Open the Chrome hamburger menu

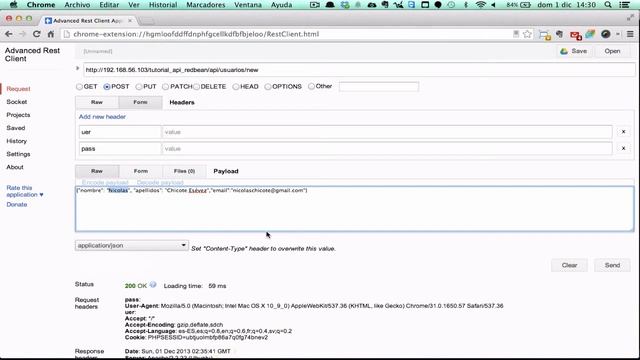click(630, 34)
